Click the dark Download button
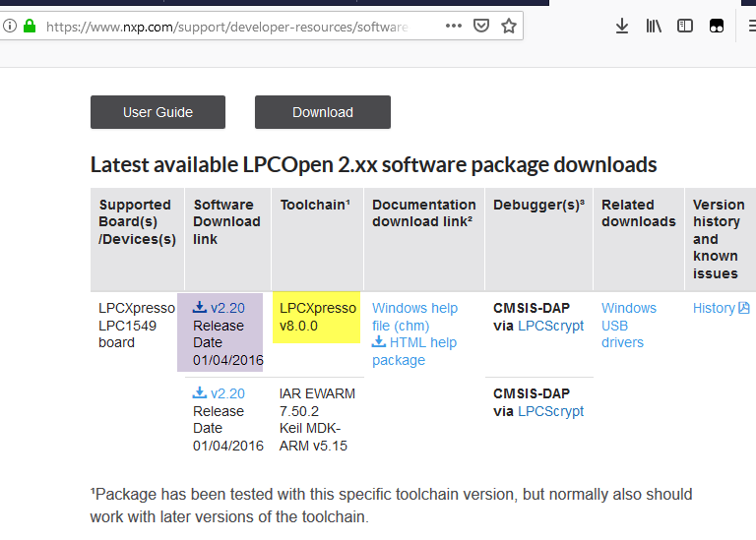This screenshot has height=540, width=756. coord(323,112)
